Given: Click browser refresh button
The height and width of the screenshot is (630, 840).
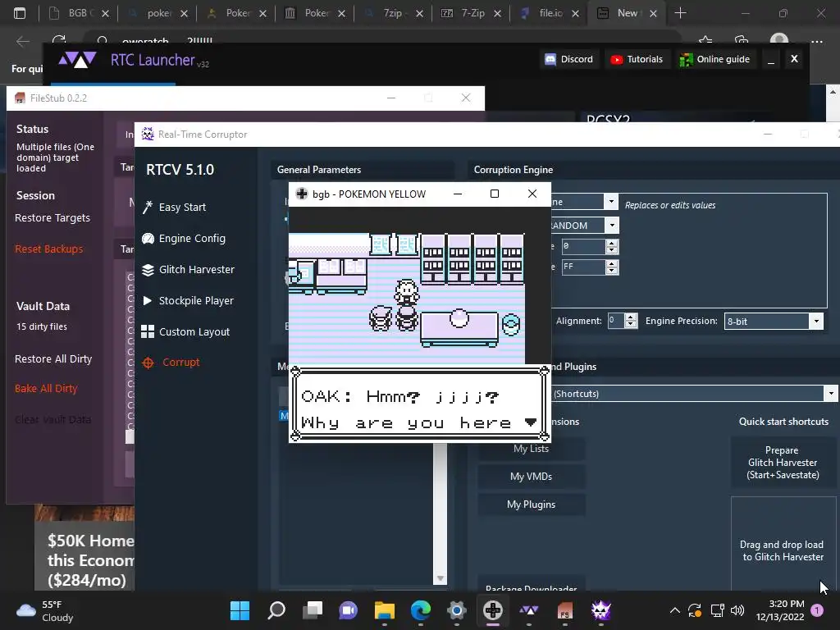Looking at the screenshot, I should pyautogui.click(x=59, y=41).
